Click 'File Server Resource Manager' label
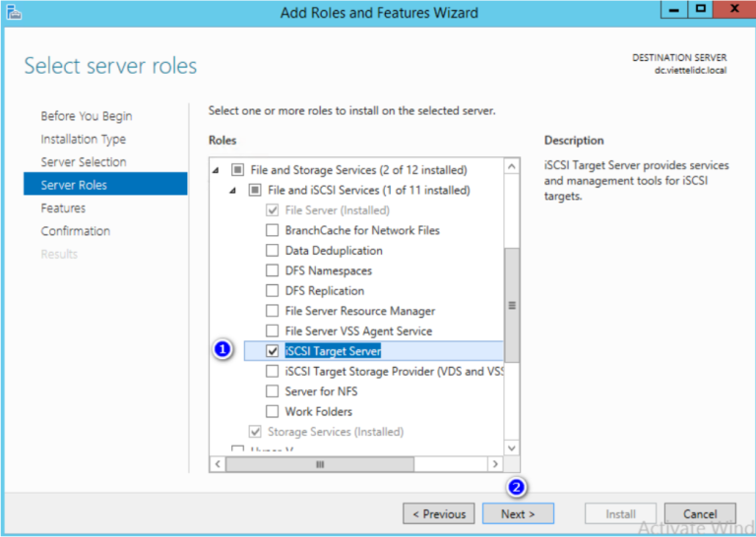 click(359, 311)
